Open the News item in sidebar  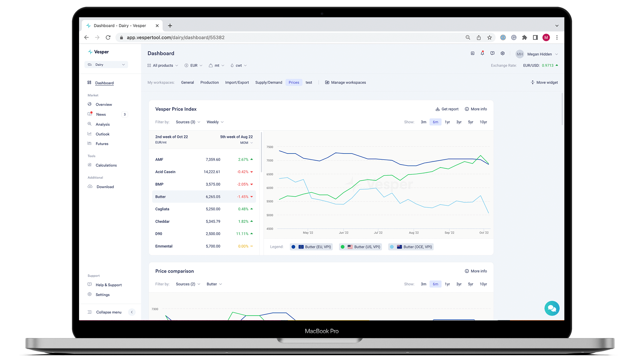click(101, 114)
